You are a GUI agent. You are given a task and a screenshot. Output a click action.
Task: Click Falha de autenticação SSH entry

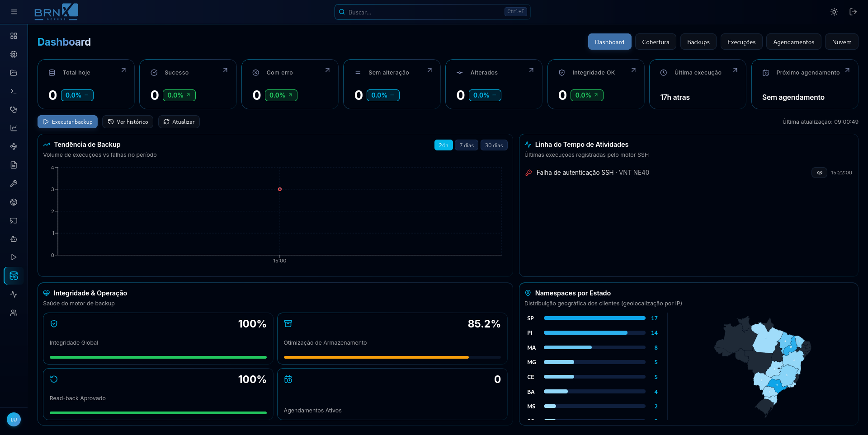pyautogui.click(x=689, y=173)
